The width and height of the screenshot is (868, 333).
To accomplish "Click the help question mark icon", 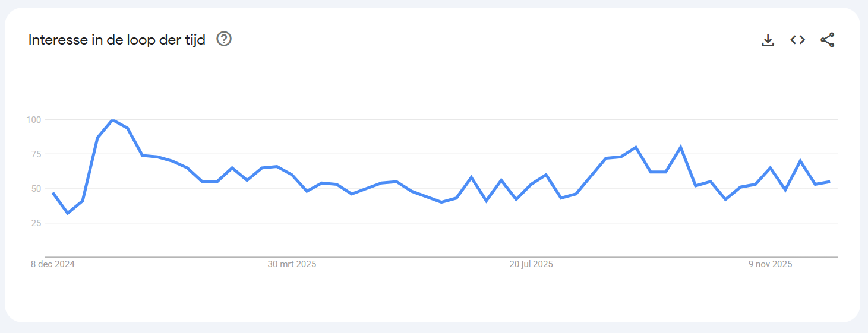I will (x=224, y=39).
